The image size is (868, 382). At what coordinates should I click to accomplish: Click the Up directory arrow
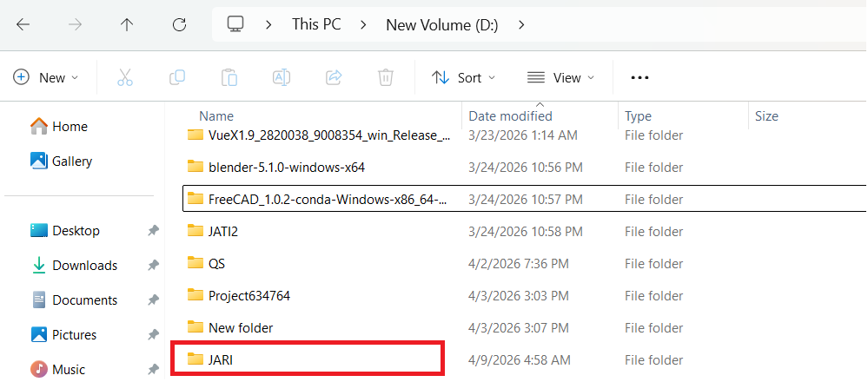coord(127,25)
